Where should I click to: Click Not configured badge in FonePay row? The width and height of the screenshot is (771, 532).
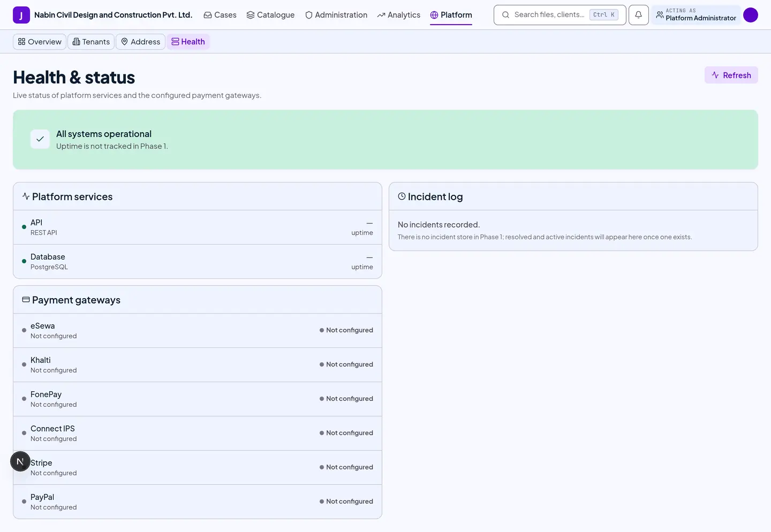pos(346,399)
